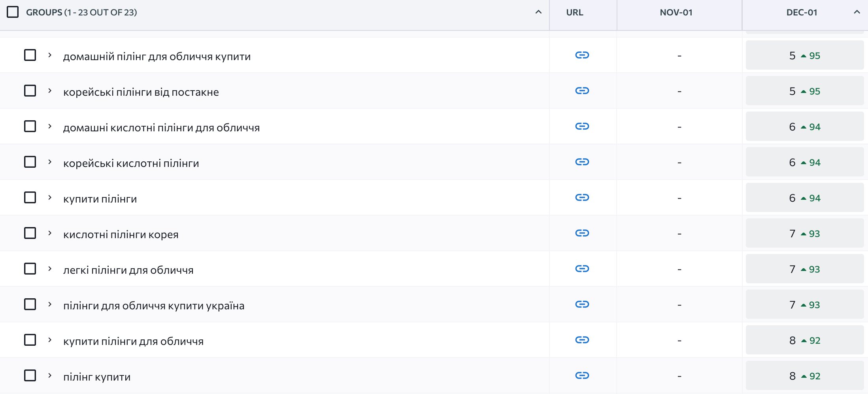Open URL icon for домашні кислотні пілінги для обличчя

pyautogui.click(x=582, y=126)
